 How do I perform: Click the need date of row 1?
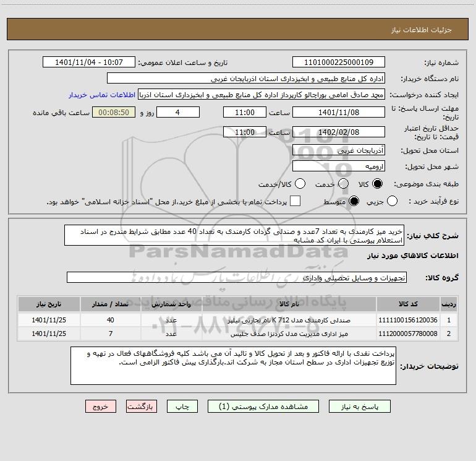click(x=49, y=320)
